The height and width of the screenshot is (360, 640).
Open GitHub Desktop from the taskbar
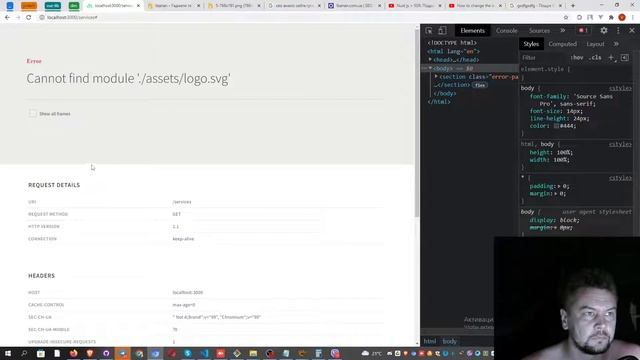106,353
